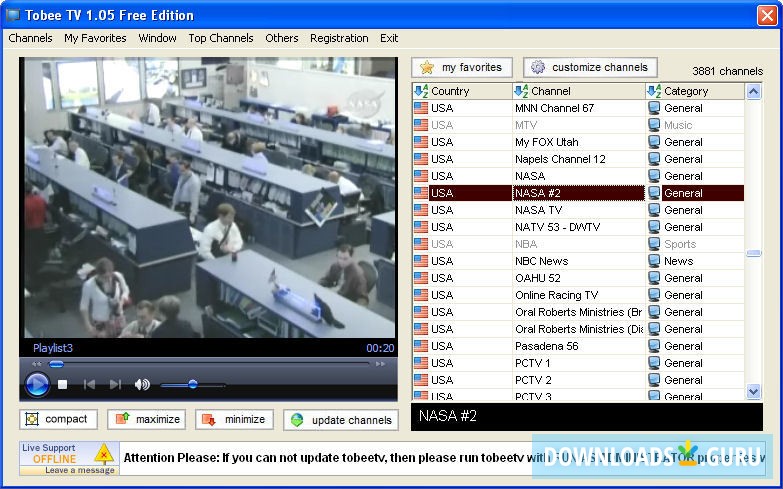
Task: Click the channel list scrollbar thumb
Action: [754, 253]
